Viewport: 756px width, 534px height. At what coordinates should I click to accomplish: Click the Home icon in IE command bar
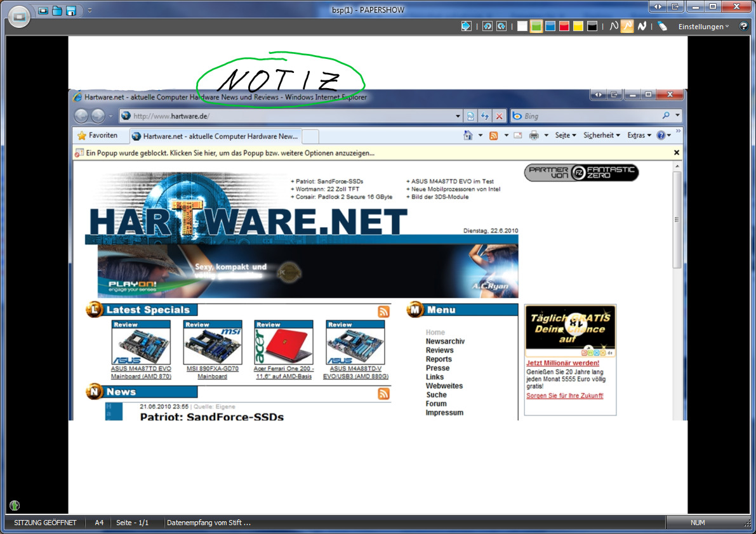[468, 135]
